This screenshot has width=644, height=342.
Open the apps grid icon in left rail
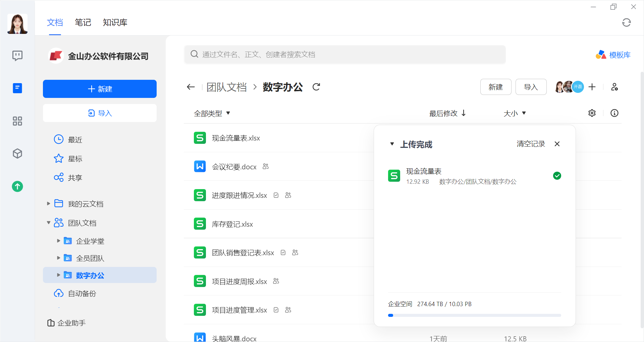[17, 121]
